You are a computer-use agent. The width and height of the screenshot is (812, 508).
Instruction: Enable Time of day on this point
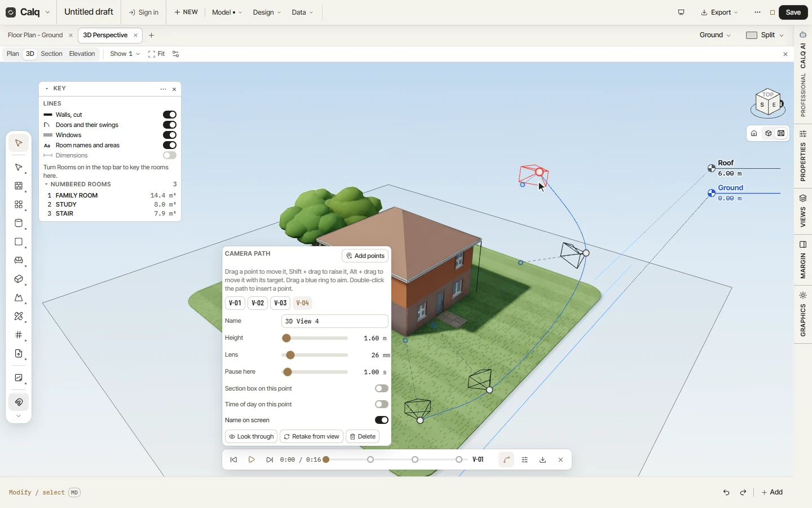pos(382,405)
